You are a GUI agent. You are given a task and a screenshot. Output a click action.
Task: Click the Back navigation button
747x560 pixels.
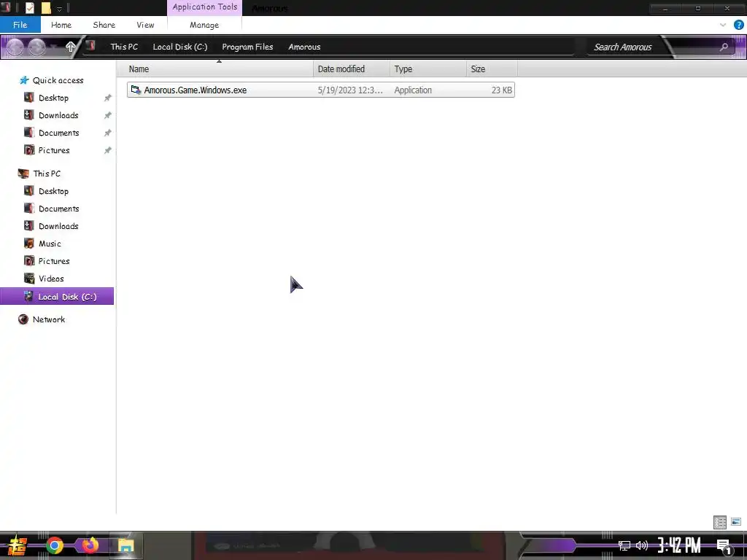tap(15, 47)
